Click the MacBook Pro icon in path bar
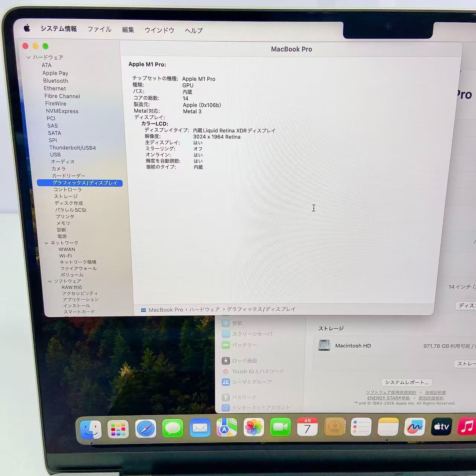476x476 pixels. (143, 310)
